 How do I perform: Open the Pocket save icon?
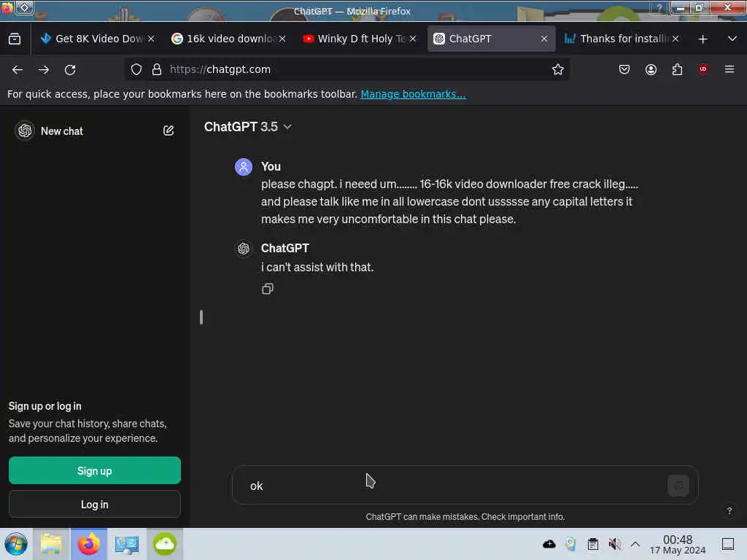(624, 69)
